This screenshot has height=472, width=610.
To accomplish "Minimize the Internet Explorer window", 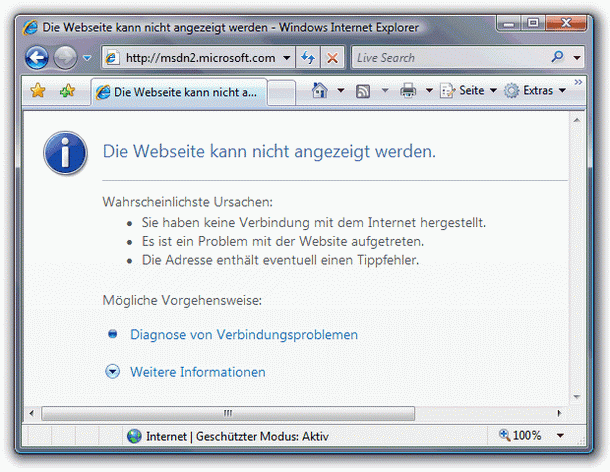I will [508, 24].
